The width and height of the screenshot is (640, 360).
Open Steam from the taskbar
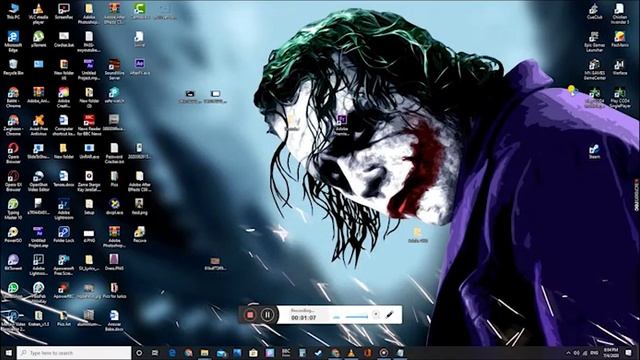pos(318,353)
